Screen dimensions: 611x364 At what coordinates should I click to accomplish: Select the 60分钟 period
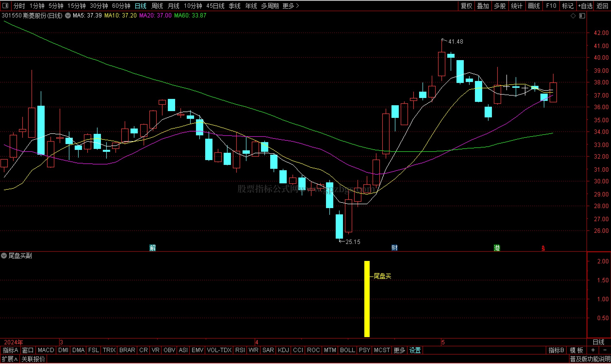click(x=121, y=6)
